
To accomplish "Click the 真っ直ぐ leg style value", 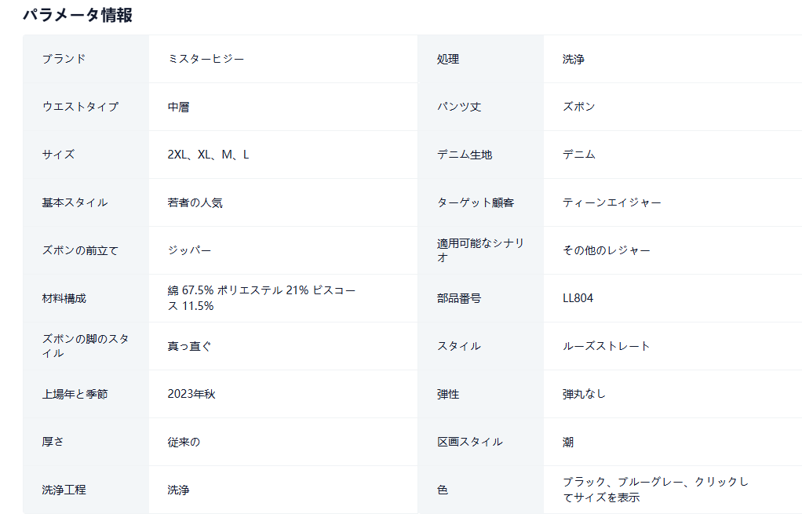I will click(189, 346).
